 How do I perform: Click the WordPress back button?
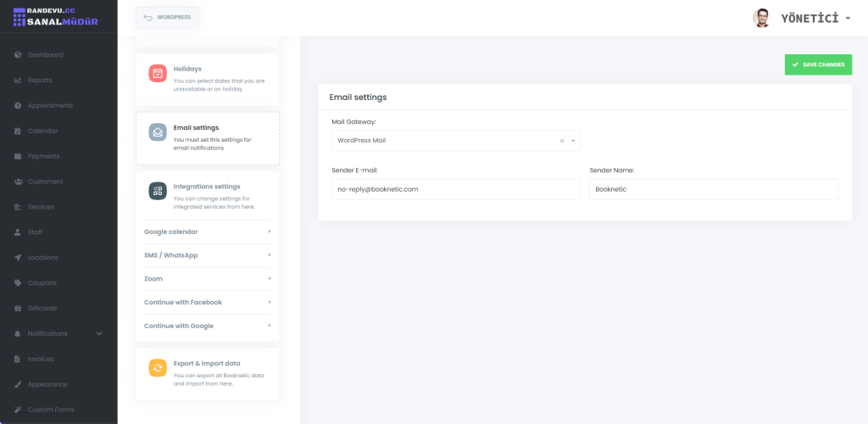tap(167, 17)
